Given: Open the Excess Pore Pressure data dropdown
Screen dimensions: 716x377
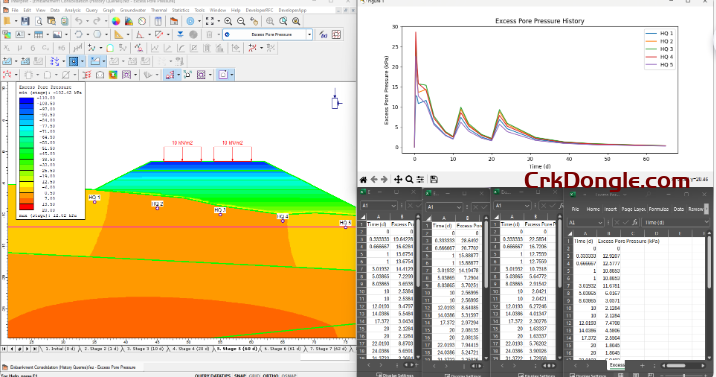Looking at the screenshot, I should click(268, 34).
